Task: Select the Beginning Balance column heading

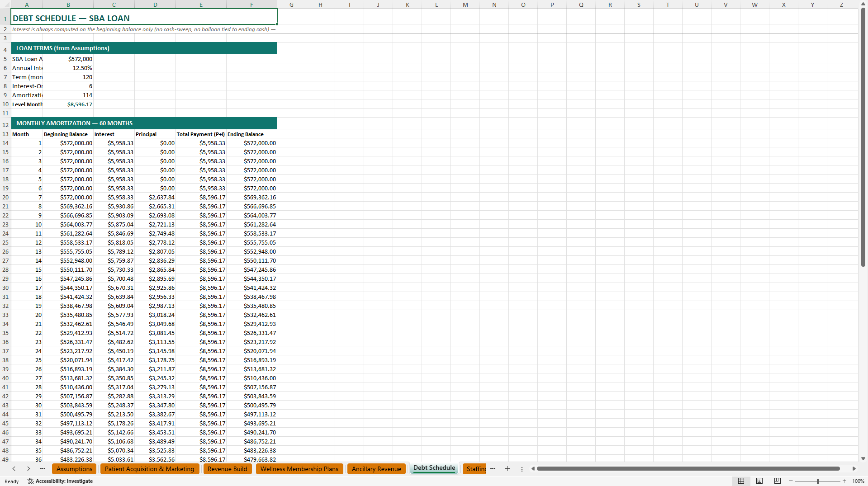Action: click(68, 134)
